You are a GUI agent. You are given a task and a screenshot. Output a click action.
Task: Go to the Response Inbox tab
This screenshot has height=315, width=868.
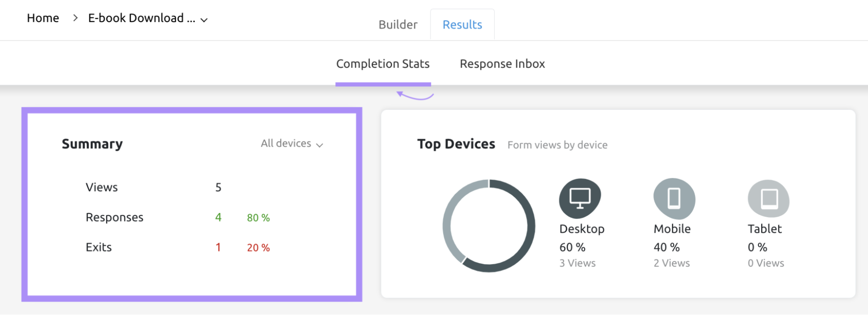pos(502,64)
